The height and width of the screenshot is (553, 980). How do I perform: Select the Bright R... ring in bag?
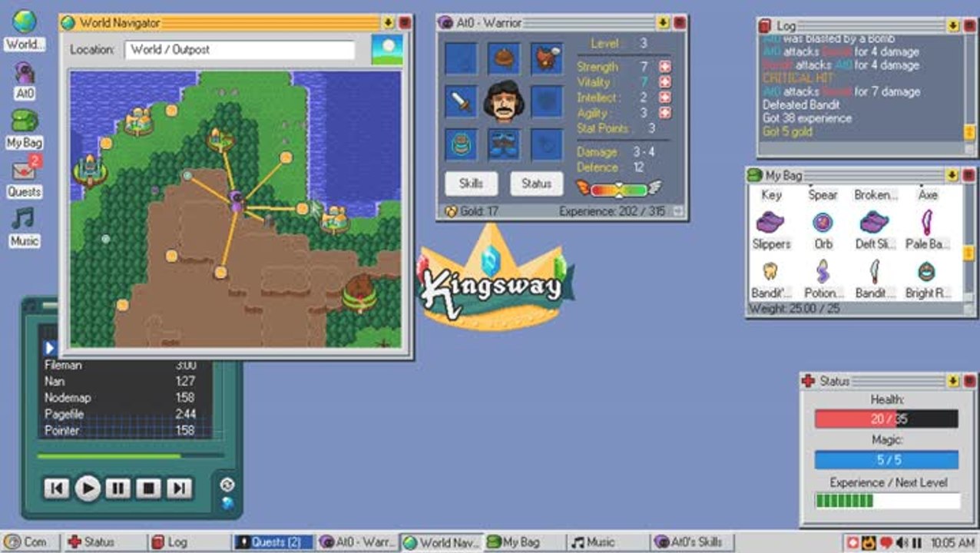(927, 280)
